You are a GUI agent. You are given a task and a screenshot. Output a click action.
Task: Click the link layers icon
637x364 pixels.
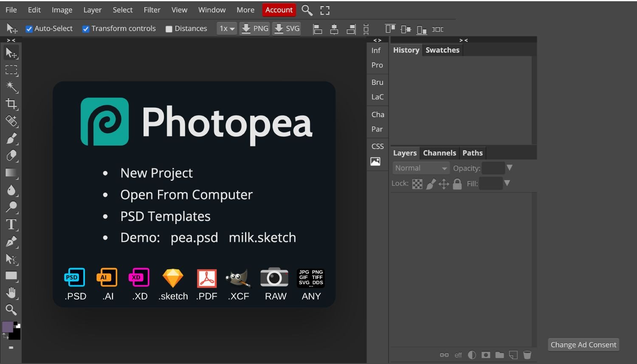tap(444, 355)
